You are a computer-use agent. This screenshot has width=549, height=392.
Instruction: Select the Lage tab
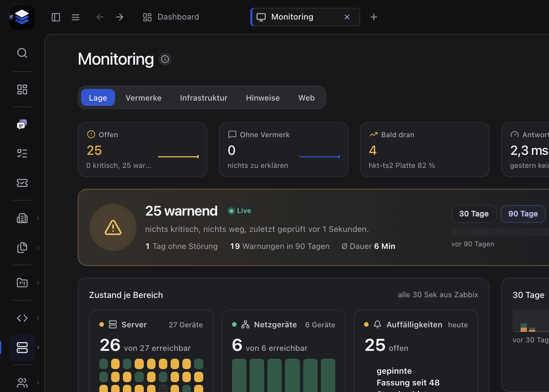[x=98, y=98]
